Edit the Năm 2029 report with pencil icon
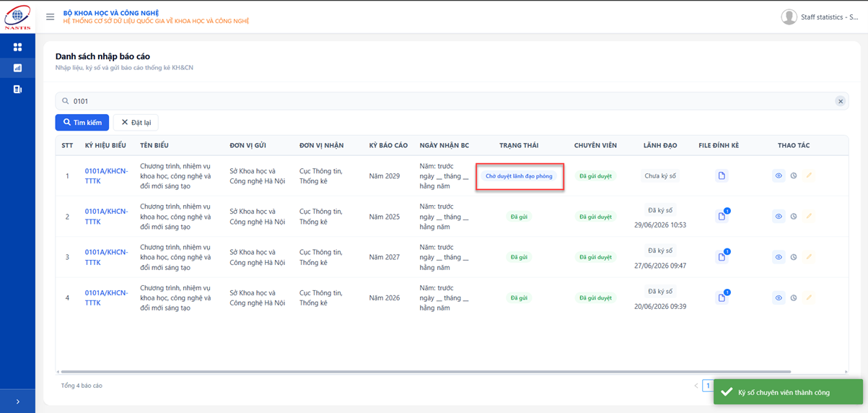 click(x=809, y=175)
